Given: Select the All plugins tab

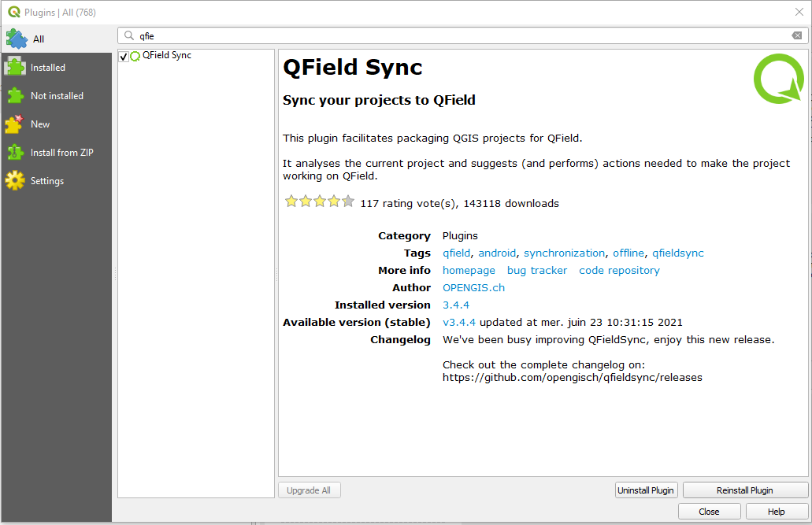Looking at the screenshot, I should tap(56, 39).
